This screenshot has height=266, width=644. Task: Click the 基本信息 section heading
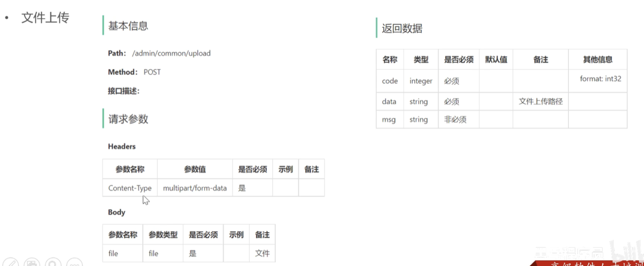[x=128, y=25]
